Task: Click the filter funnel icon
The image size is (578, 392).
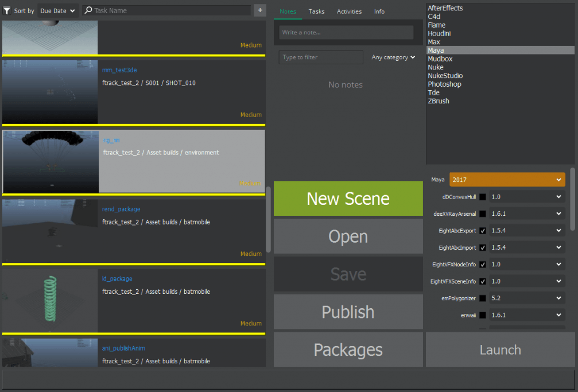Action: (7, 11)
